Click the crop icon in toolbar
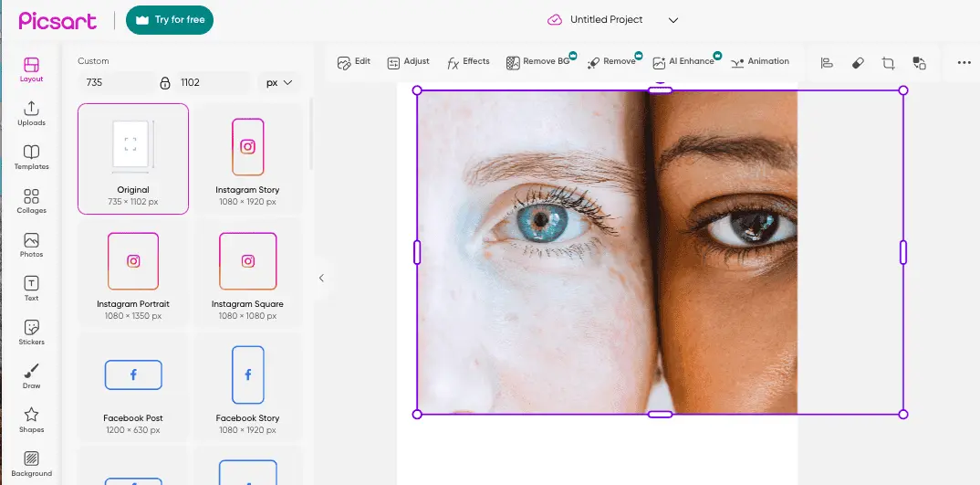980x485 pixels. [x=888, y=63]
